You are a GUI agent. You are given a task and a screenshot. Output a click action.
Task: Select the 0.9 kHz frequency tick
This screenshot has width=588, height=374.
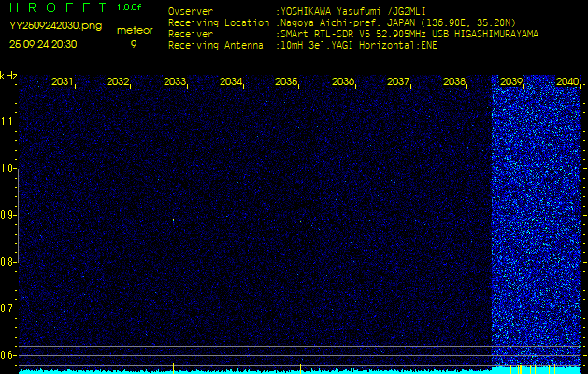pos(8,215)
